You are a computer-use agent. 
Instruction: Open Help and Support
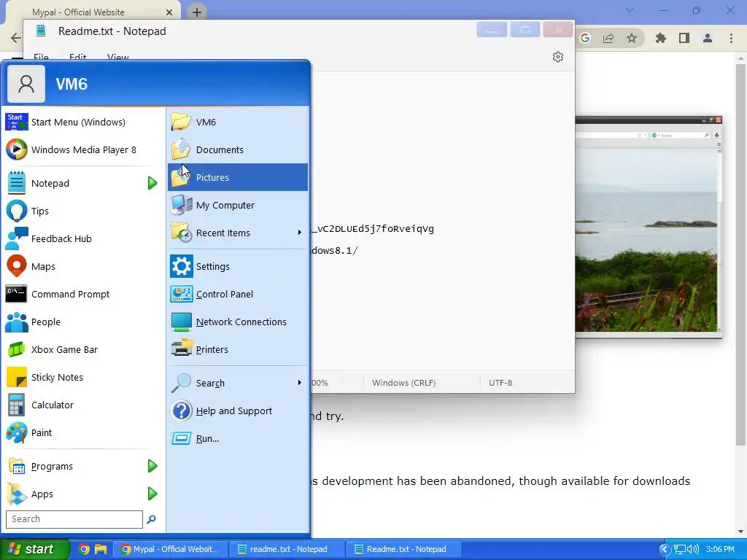point(238,411)
